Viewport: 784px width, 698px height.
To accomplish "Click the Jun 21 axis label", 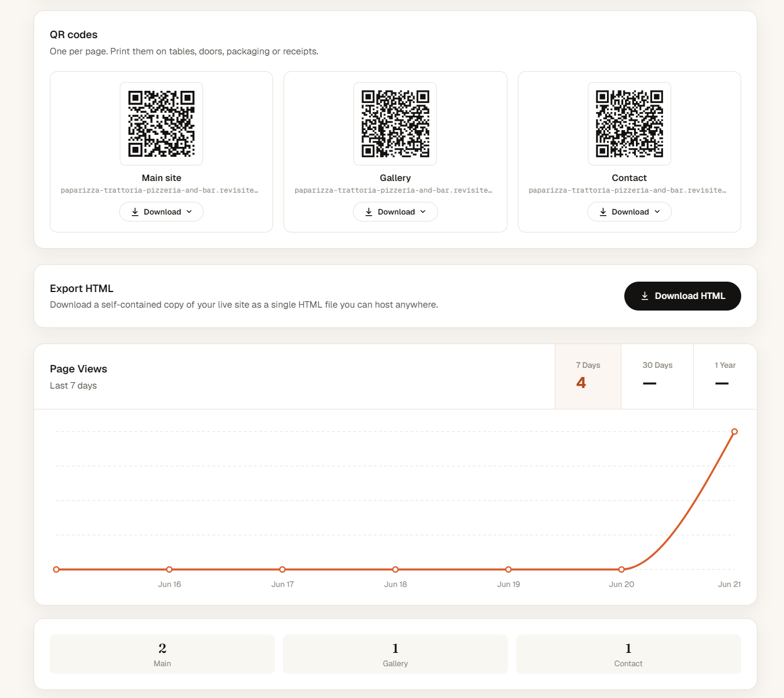I will (x=729, y=584).
